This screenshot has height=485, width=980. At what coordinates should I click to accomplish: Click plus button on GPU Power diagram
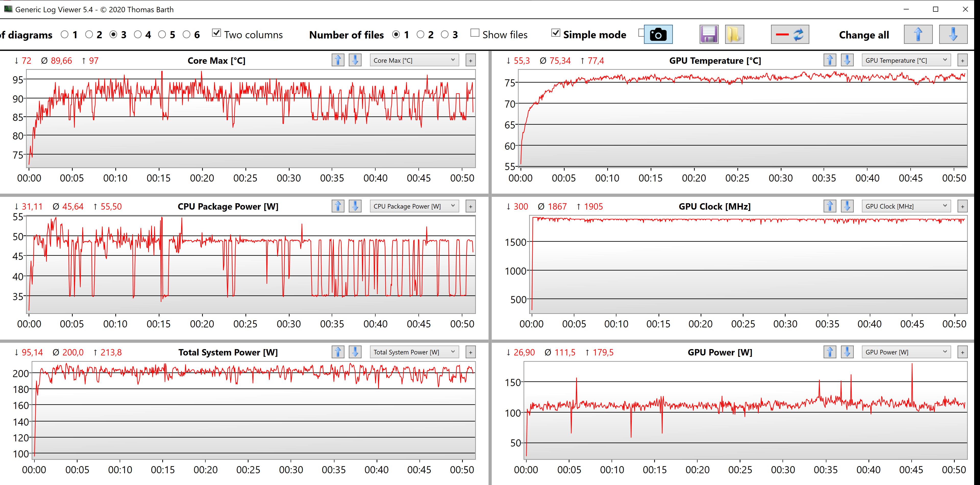coord(962,352)
